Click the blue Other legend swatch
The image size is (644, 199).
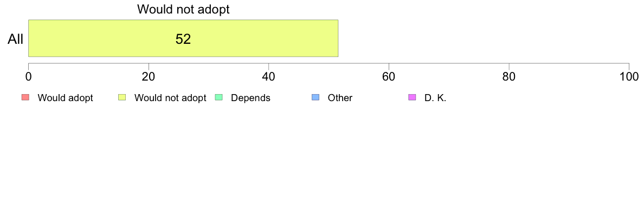[315, 97]
